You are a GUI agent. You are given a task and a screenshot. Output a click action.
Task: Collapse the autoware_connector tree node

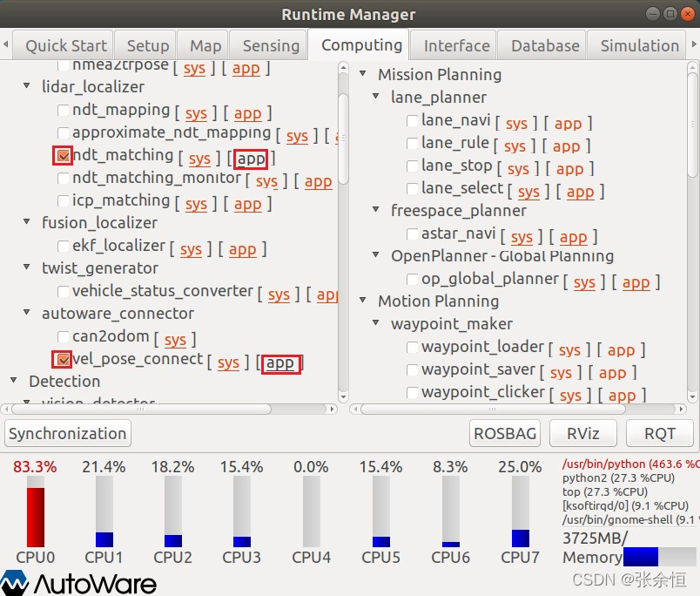(x=27, y=312)
